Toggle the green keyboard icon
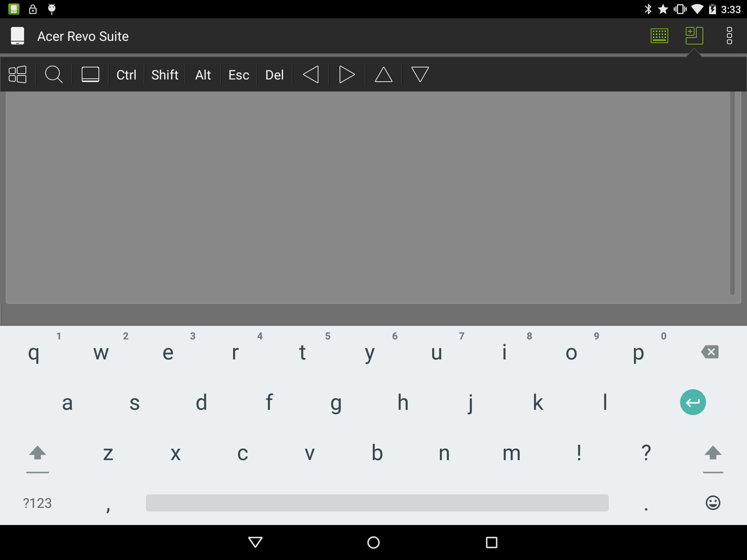 point(659,36)
